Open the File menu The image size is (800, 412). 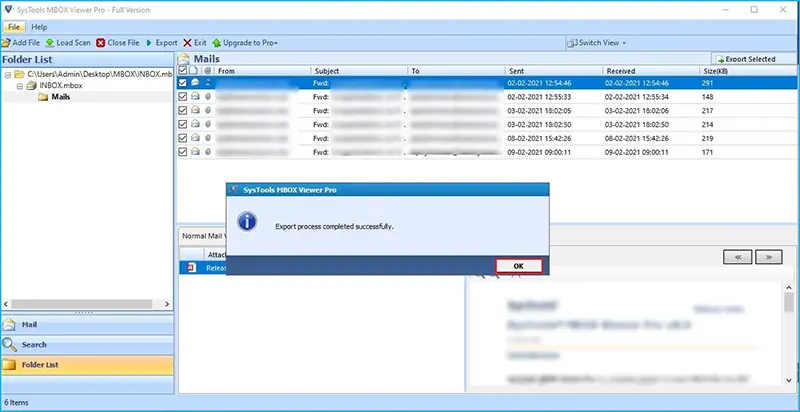14,27
